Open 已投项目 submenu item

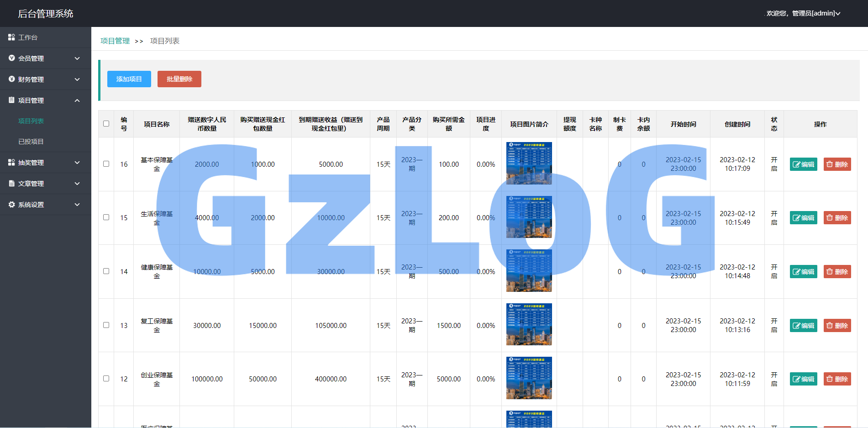coord(31,142)
